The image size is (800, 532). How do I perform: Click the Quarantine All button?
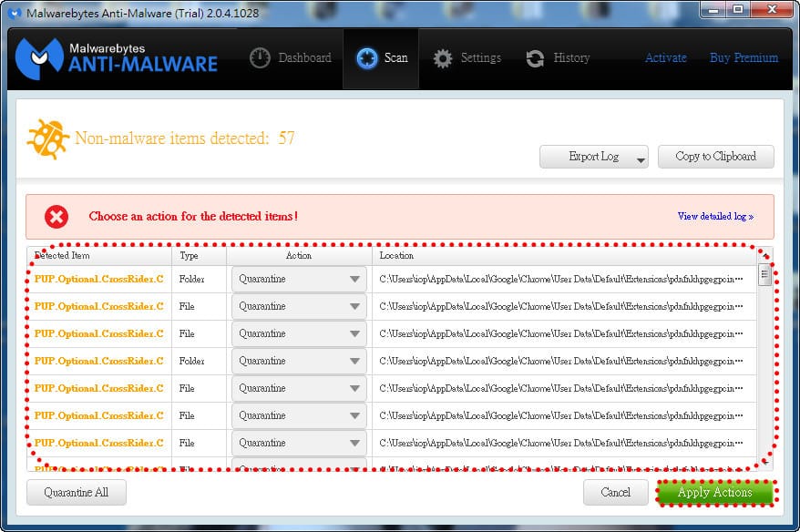[x=77, y=492]
